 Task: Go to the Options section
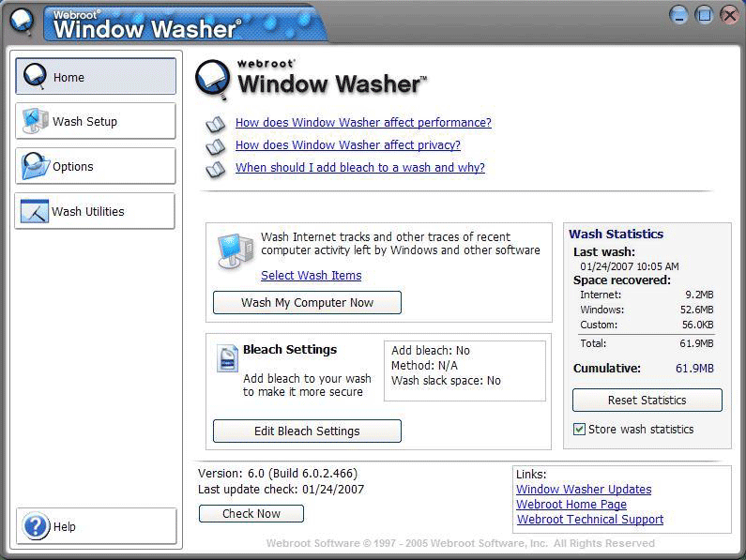[96, 166]
